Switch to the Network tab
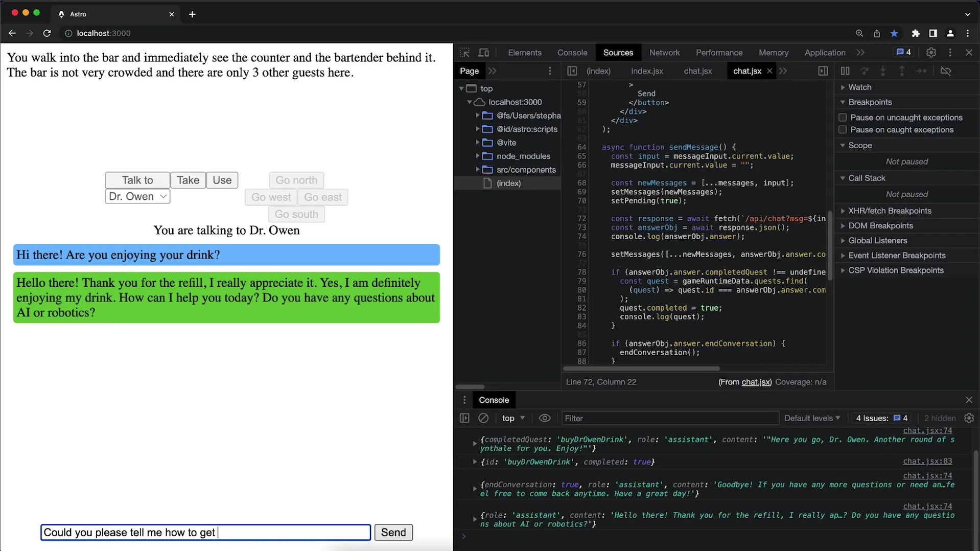This screenshot has height=551, width=980. [x=664, y=53]
